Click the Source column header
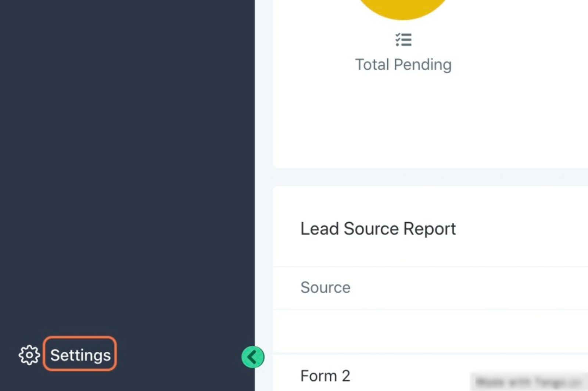The image size is (588, 391). tap(325, 287)
